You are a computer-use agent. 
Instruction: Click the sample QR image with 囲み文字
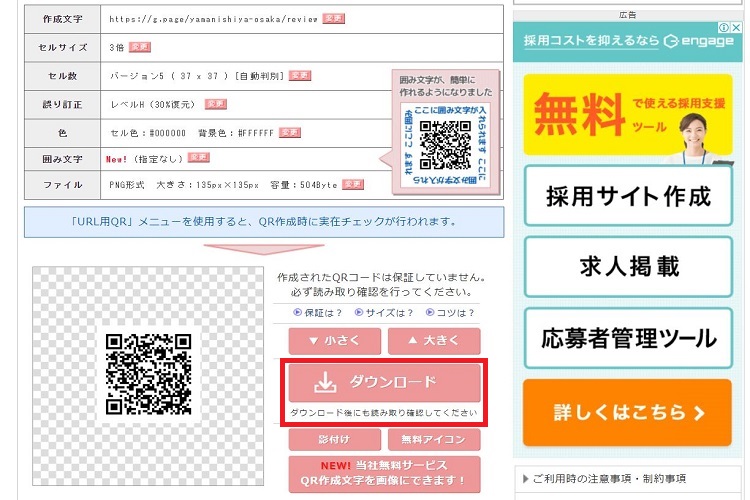coord(445,145)
